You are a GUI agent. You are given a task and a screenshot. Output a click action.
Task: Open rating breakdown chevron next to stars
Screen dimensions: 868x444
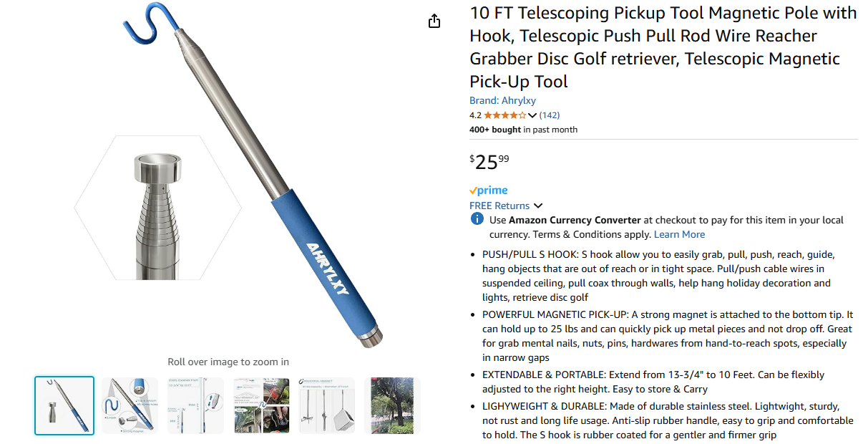click(x=532, y=115)
